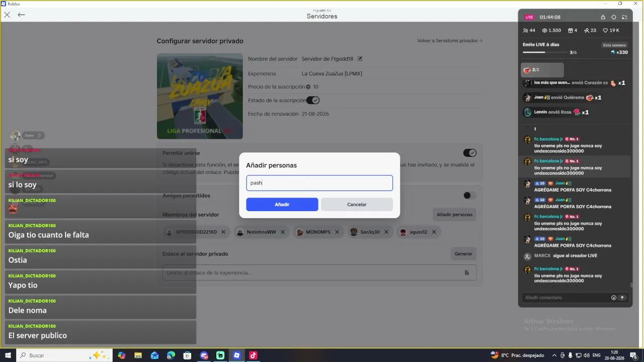644x362 pixels.
Task: Click the volume speaker tray icon
Action: 586,355
